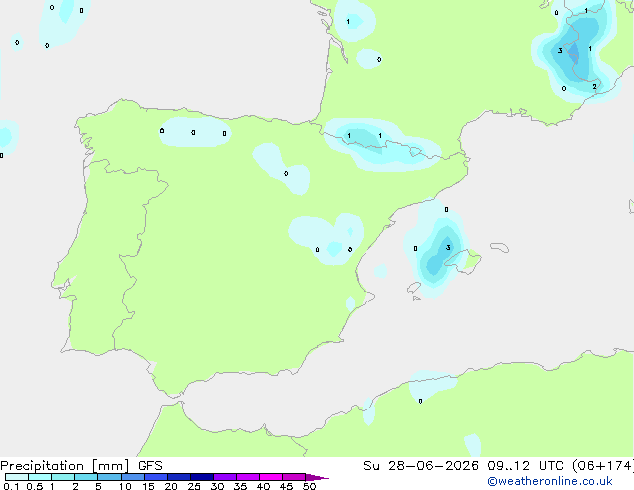The image size is (634, 490).
Task: Select the 35–40 mm legend color swatch
Action: click(248, 477)
